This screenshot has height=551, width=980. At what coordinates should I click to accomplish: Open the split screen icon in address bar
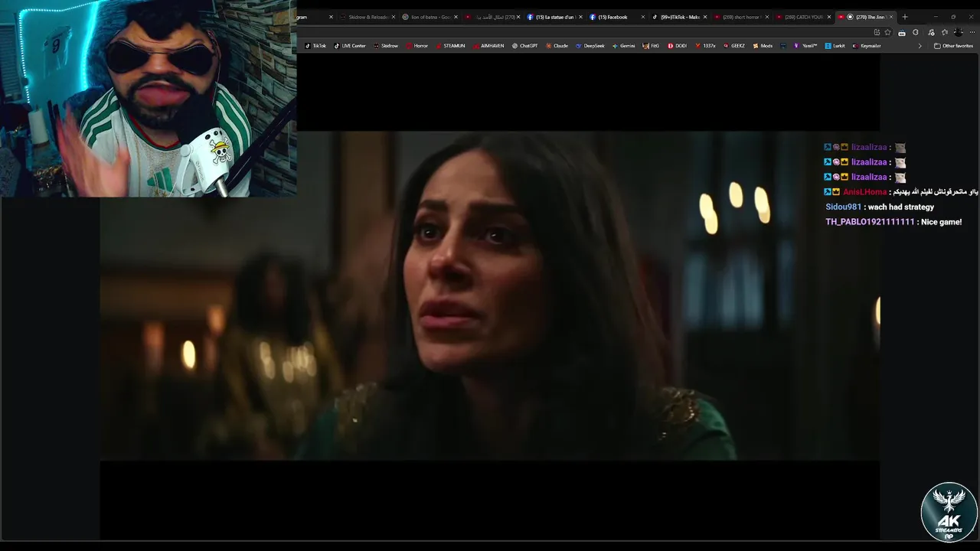pyautogui.click(x=877, y=32)
